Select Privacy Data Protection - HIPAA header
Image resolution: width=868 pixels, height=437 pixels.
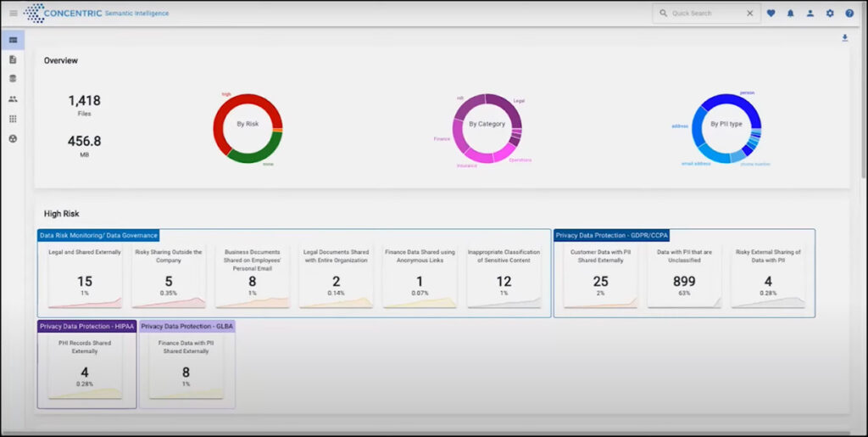(x=86, y=326)
